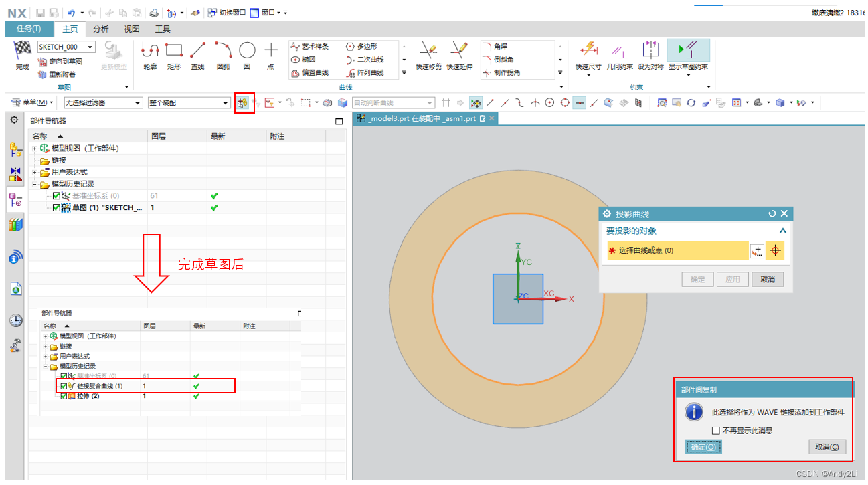Click 确定(O) in 部件间复制 dialog

point(703,447)
